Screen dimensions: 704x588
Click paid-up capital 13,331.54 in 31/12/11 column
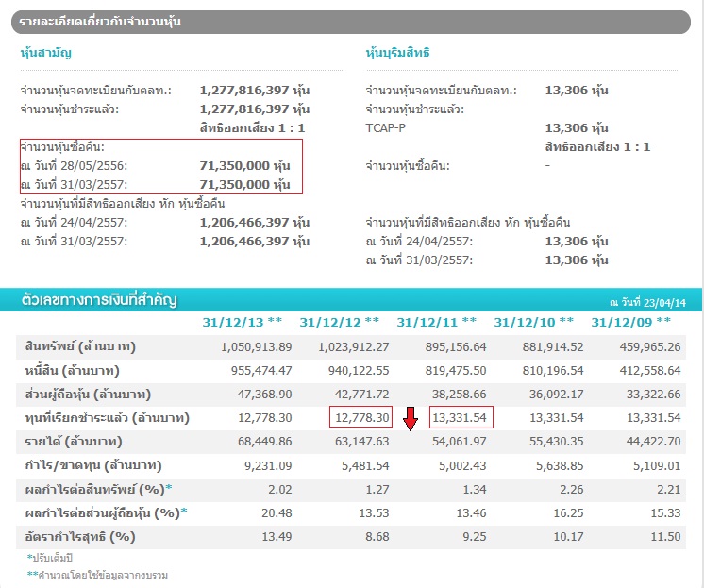pyautogui.click(x=460, y=418)
